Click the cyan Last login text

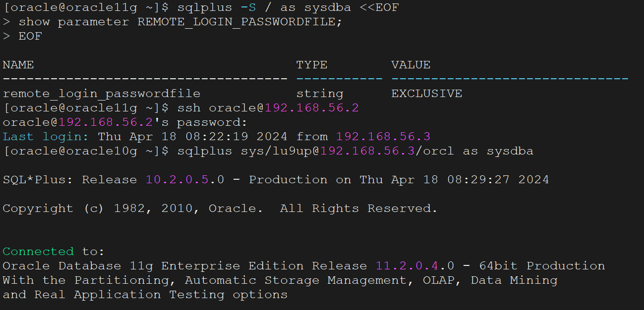tap(46, 137)
